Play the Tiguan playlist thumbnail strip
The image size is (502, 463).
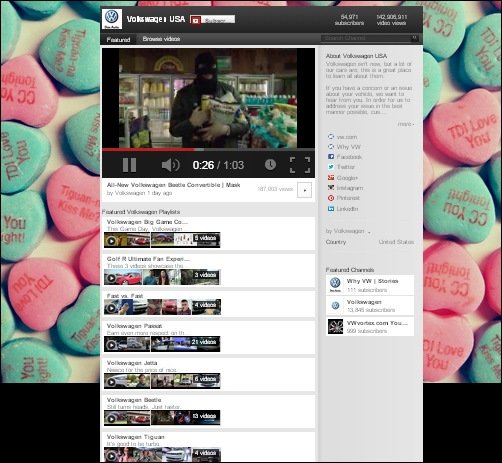click(162, 455)
